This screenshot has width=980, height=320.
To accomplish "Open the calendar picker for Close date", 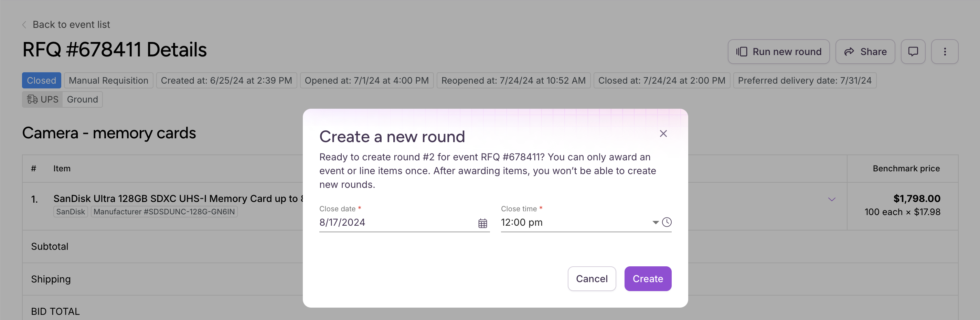I will [482, 223].
